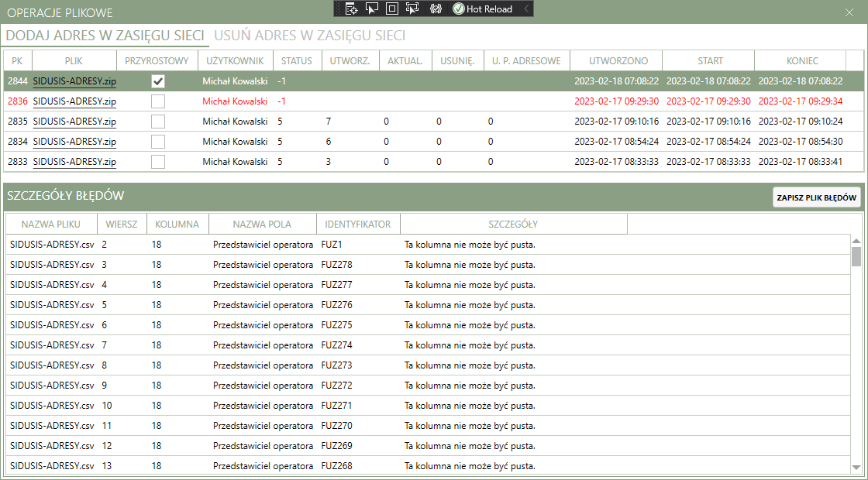Switch to Usuń Adres w Zasięgu Sieci tab

pyautogui.click(x=309, y=36)
